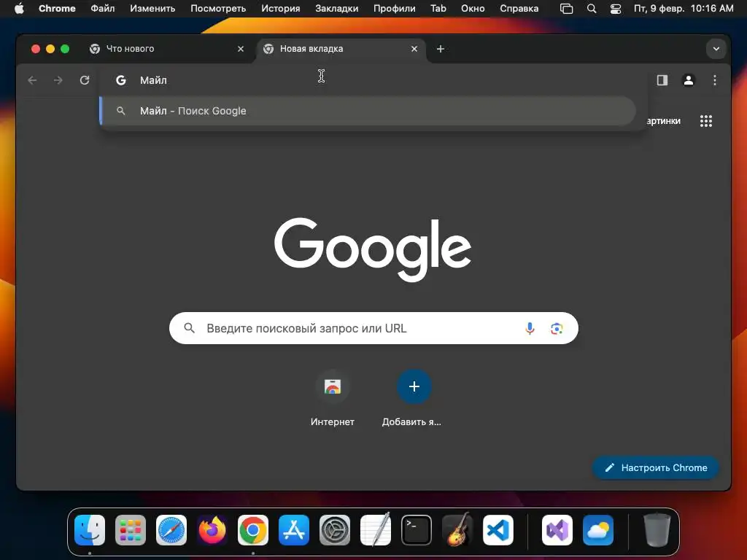The width and height of the screenshot is (747, 560).
Task: Close the Что нового tab
Action: (x=241, y=49)
